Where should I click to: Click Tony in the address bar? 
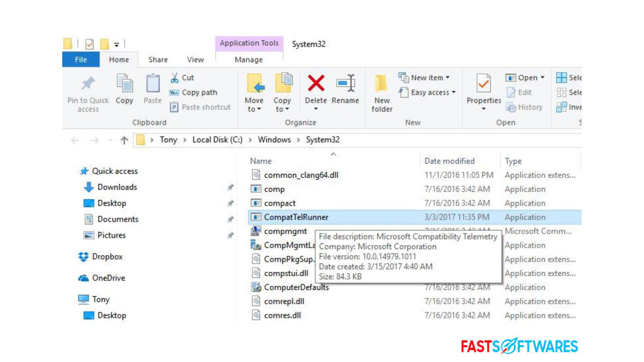(168, 140)
